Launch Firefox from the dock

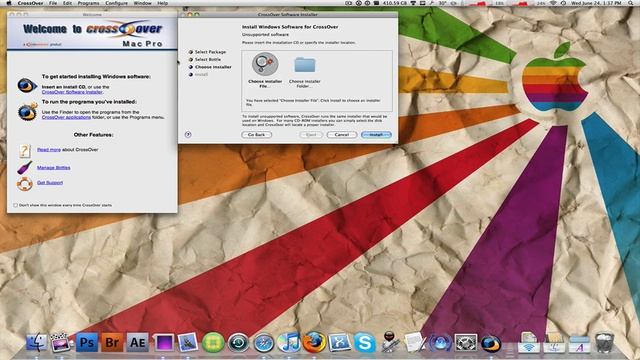[x=314, y=342]
